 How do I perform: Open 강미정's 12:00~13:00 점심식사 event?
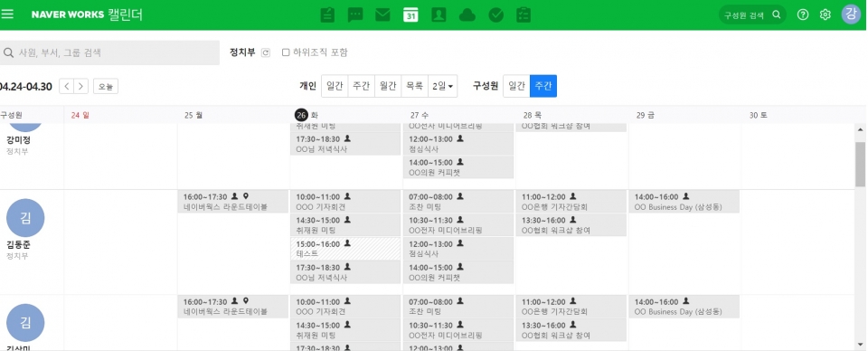click(458, 144)
